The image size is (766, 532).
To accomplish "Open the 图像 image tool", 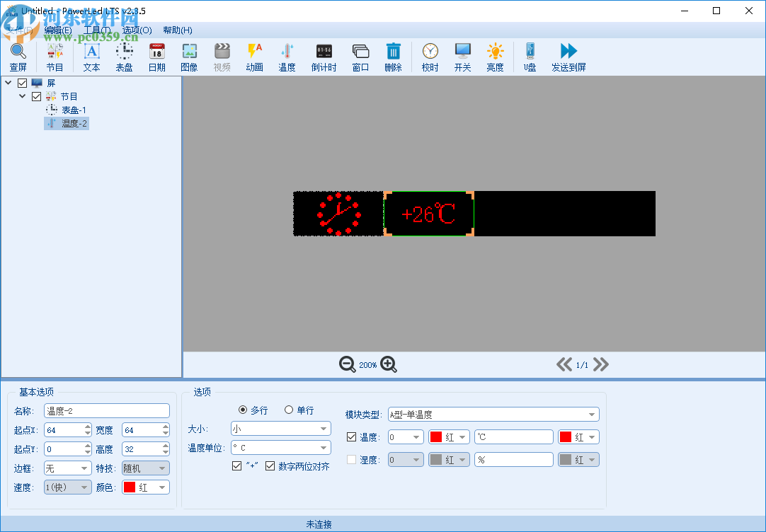I will tap(189, 57).
